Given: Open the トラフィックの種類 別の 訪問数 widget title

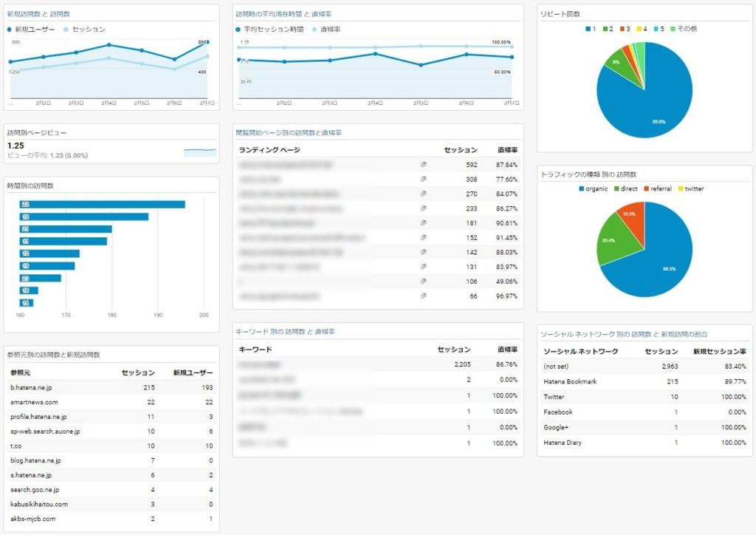Looking at the screenshot, I should pos(588,174).
